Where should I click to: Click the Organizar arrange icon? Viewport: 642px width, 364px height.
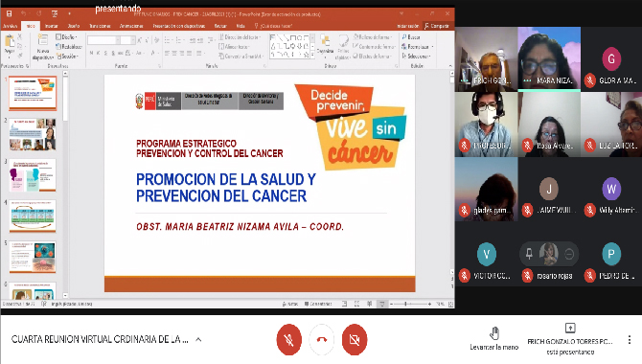tap(325, 44)
